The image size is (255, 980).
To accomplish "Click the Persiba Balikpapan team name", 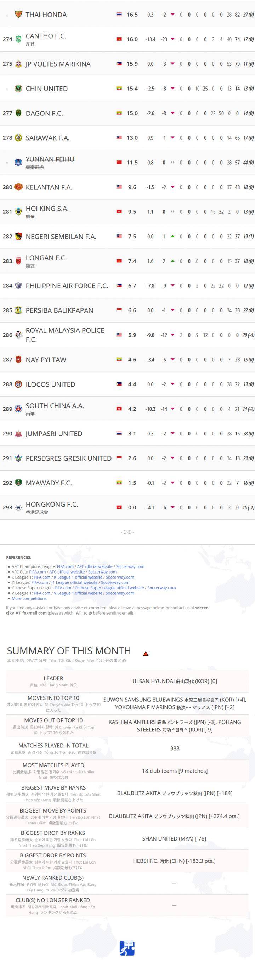I will (59, 310).
